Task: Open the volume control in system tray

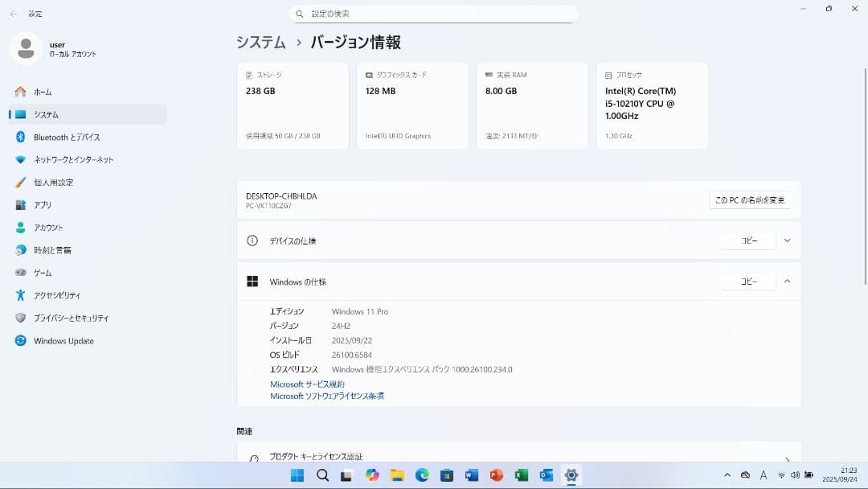Action: (x=796, y=475)
